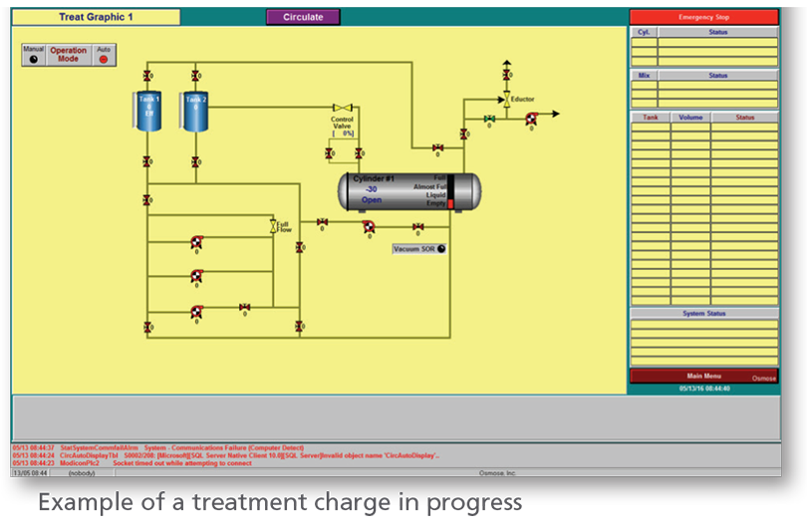The width and height of the screenshot is (807, 532).
Task: Open the Eductor valve symbol
Action: 506,100
